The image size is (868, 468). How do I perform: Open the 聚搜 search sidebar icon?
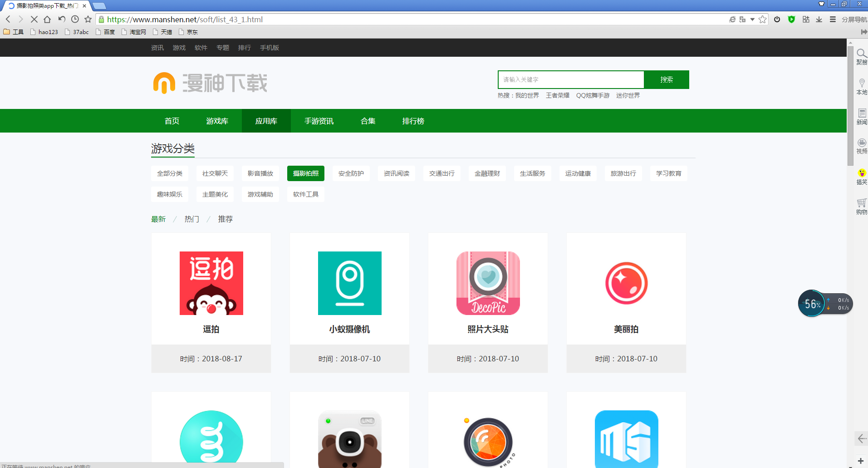862,57
